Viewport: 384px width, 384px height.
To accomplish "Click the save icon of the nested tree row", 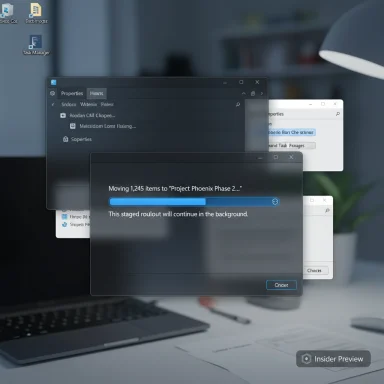I will tap(73, 126).
